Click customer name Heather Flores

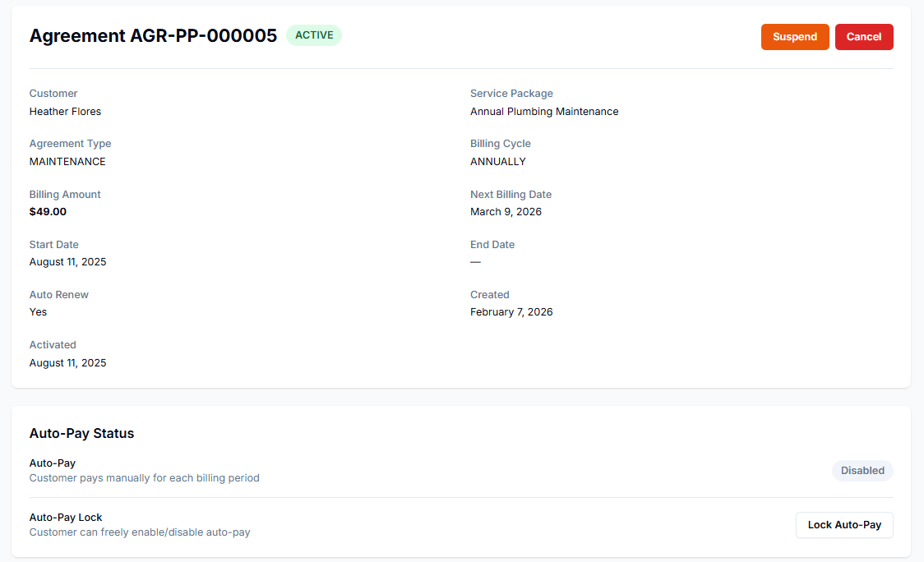tap(65, 112)
